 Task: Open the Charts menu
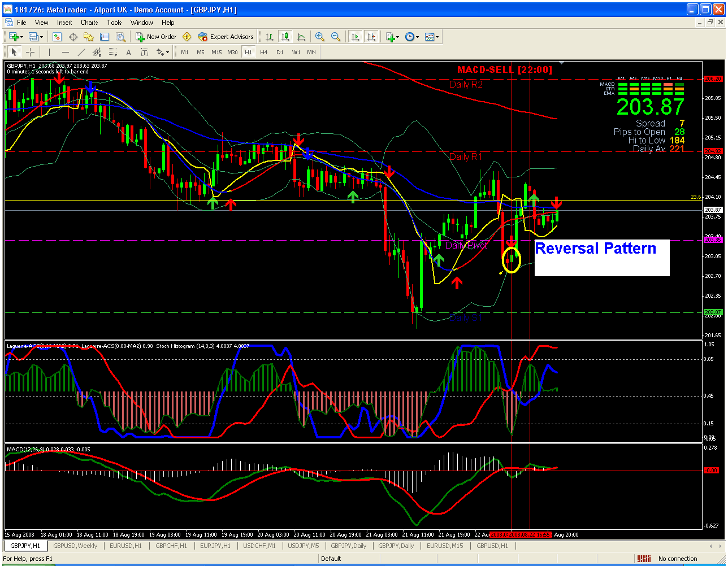tap(89, 23)
